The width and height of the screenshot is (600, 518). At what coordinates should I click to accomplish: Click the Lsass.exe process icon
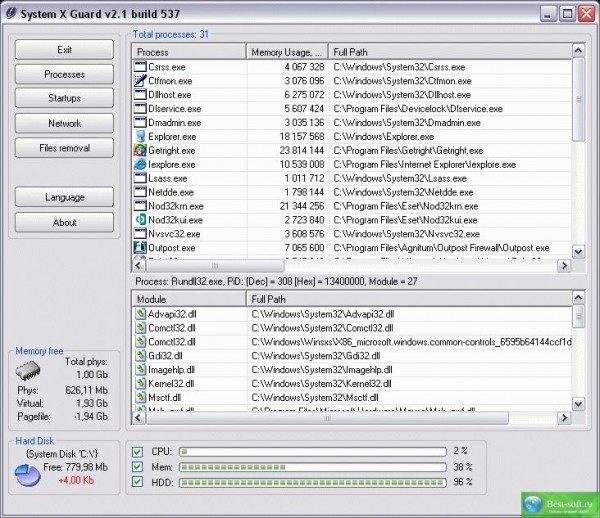pyautogui.click(x=140, y=178)
